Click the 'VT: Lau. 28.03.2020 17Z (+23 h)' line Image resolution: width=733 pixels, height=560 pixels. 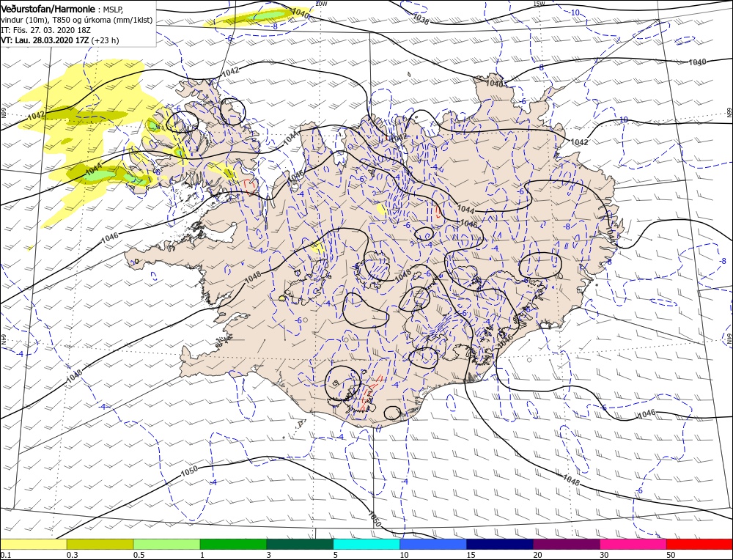coord(60,40)
